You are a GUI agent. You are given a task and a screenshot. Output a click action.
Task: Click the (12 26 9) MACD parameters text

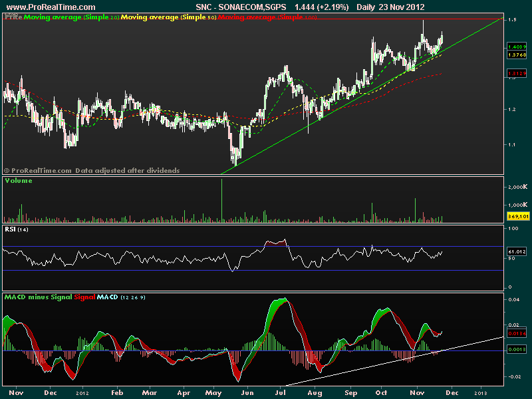[x=133, y=297]
